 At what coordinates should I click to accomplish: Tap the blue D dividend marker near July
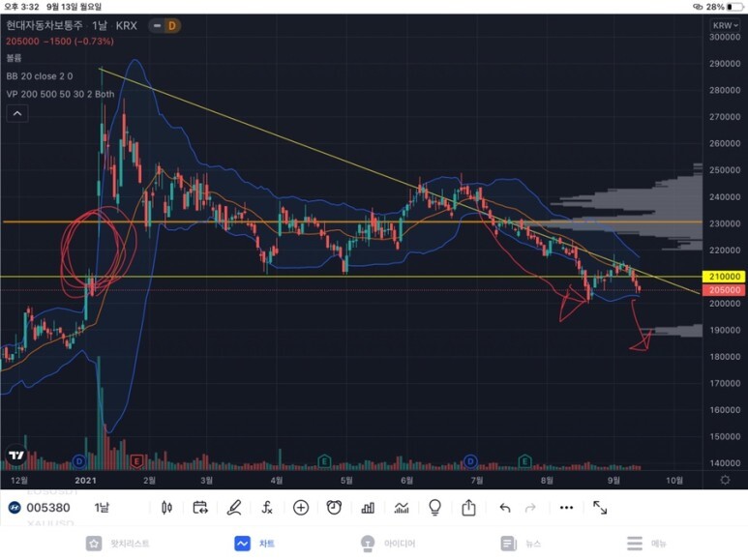point(470,461)
